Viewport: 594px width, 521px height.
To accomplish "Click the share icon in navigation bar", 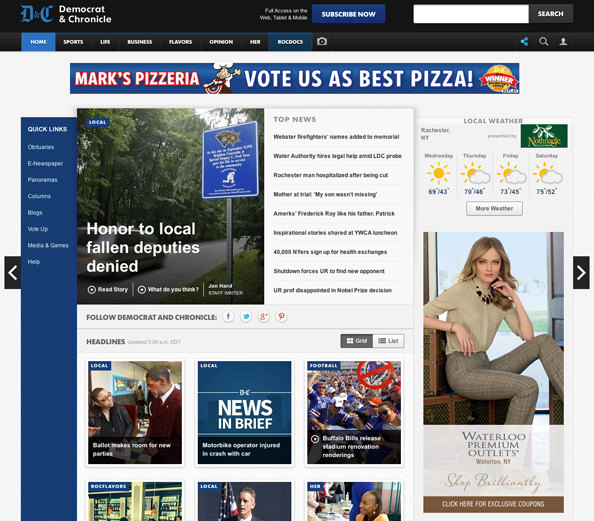I will (x=524, y=42).
